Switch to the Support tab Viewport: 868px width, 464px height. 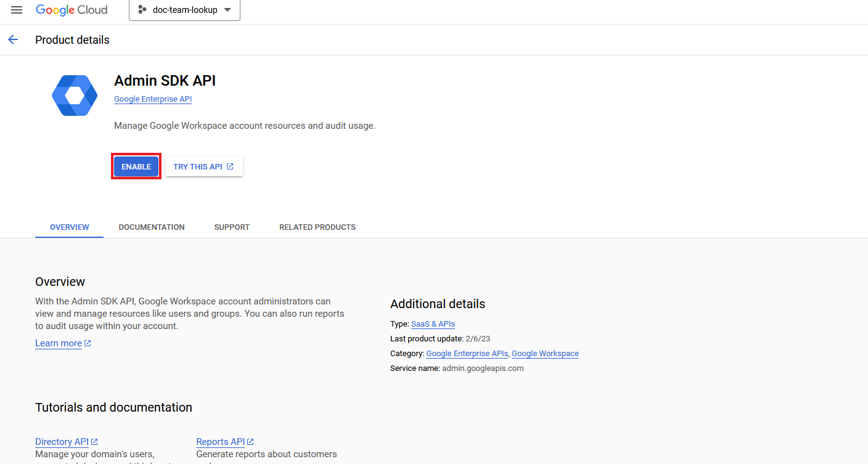point(232,227)
